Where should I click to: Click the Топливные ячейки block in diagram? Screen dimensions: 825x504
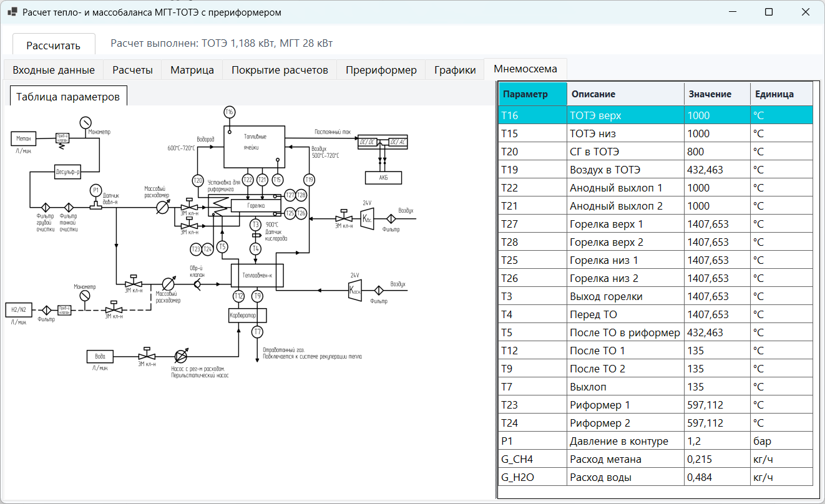pyautogui.click(x=254, y=147)
